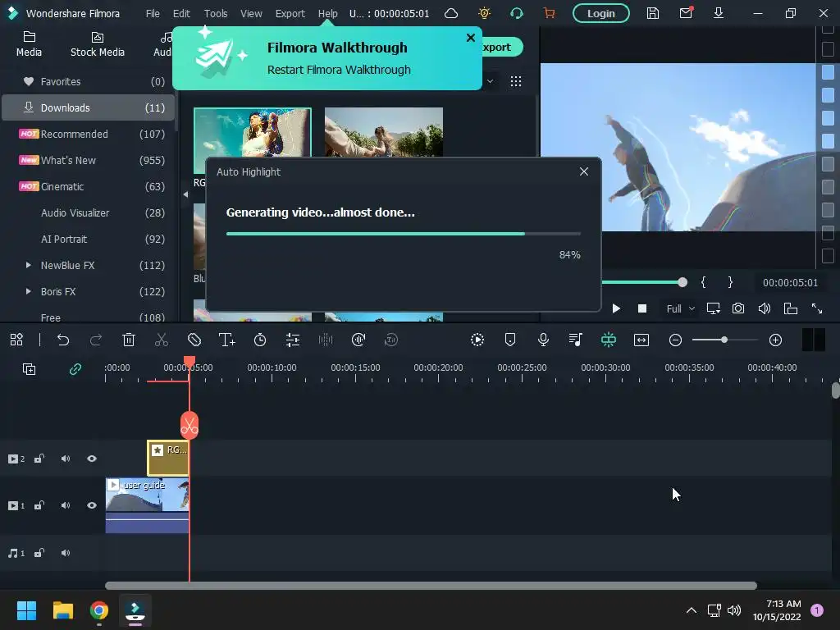The image size is (840, 630).
Task: Switch to the Stock Media tab
Action: pyautogui.click(x=98, y=44)
